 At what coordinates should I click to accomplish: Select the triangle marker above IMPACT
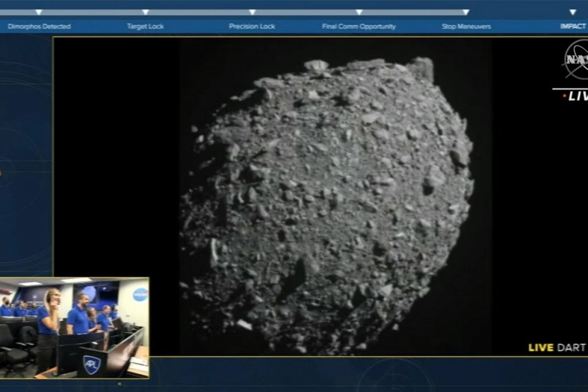572,12
